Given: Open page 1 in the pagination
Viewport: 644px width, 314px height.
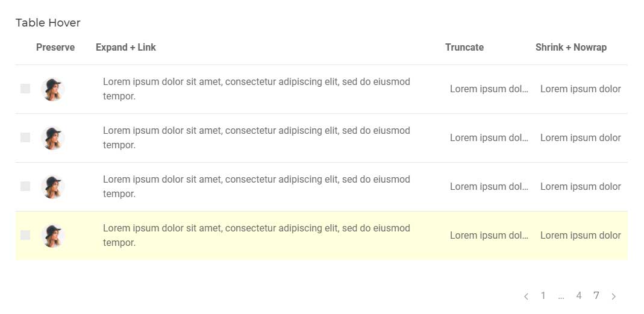Looking at the screenshot, I should [543, 295].
